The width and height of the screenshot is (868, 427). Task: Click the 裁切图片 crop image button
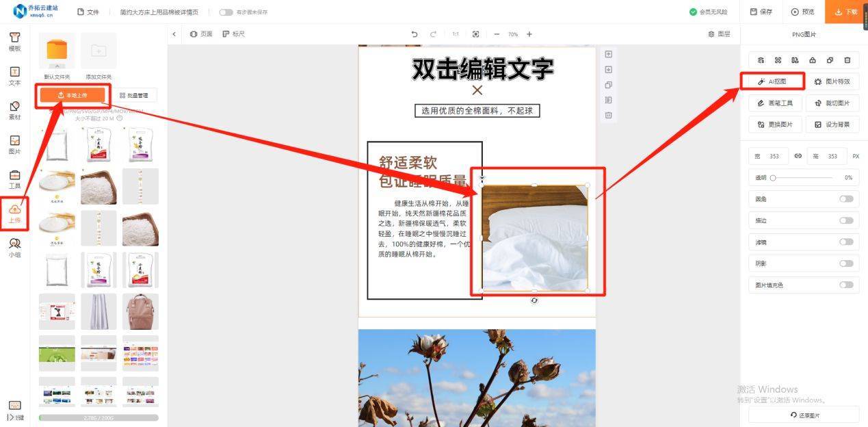832,103
